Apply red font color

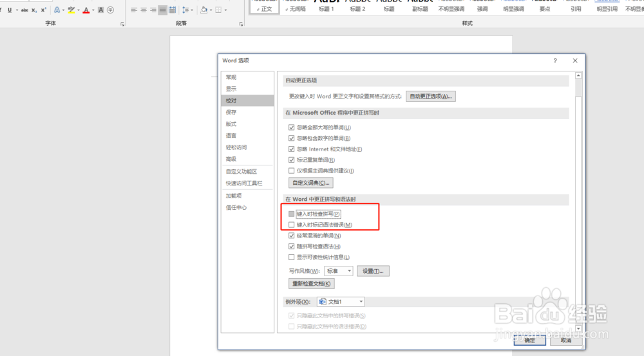[x=86, y=10]
